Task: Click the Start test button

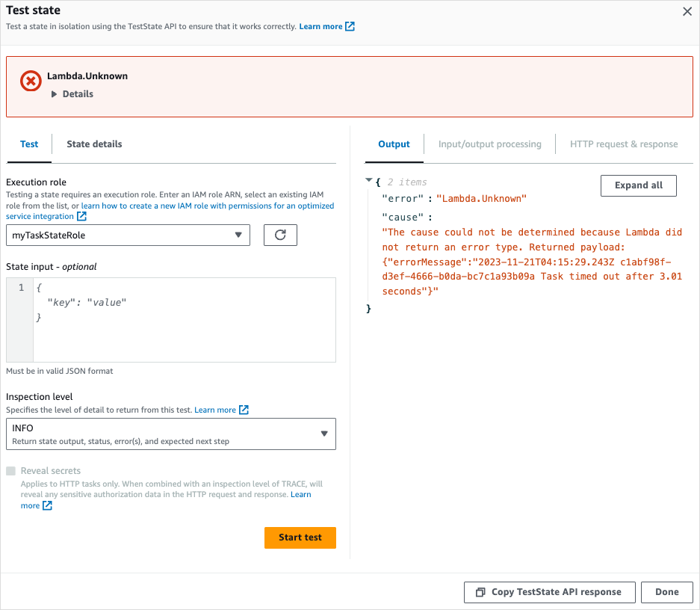Action: [300, 537]
